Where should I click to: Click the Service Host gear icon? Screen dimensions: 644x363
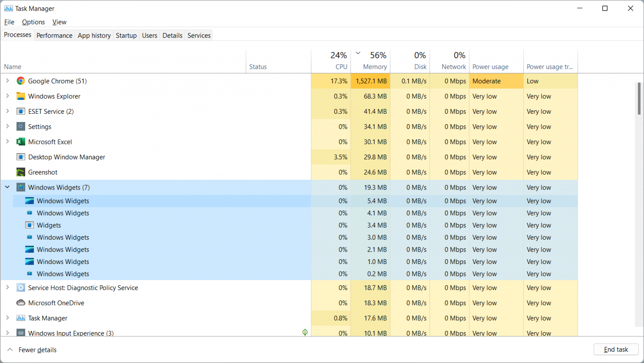pyautogui.click(x=20, y=288)
